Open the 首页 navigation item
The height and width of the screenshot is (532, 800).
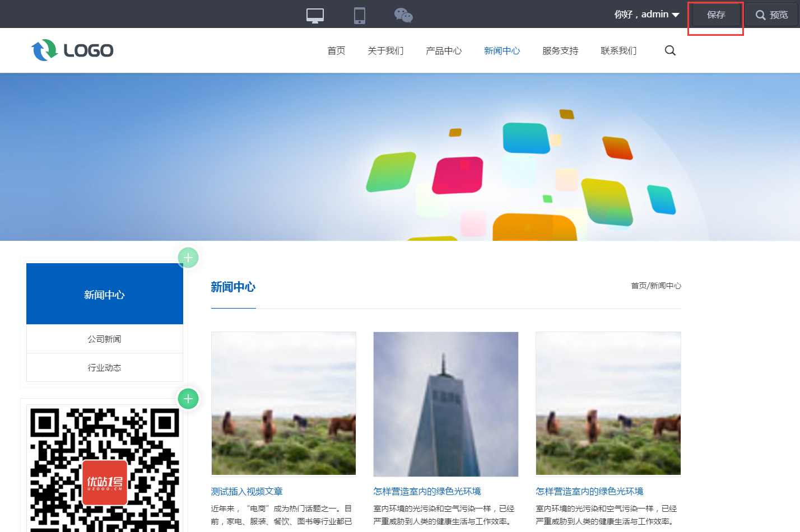[336, 50]
